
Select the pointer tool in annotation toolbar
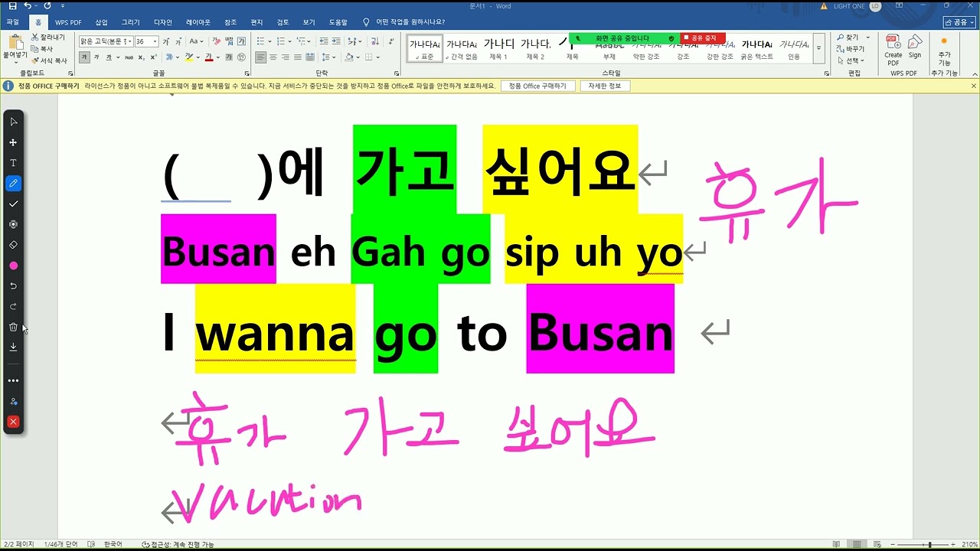click(13, 122)
